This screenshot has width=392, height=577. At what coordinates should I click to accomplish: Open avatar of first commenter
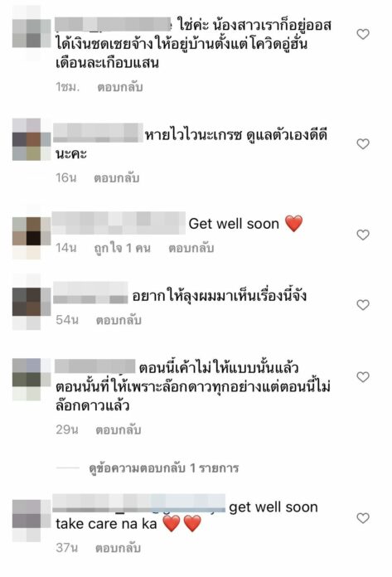(x=31, y=33)
